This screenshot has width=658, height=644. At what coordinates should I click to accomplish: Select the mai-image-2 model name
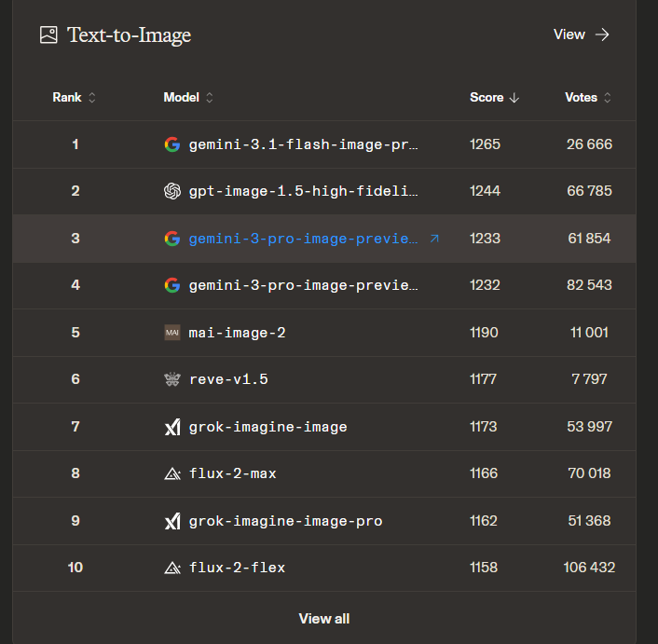(237, 333)
